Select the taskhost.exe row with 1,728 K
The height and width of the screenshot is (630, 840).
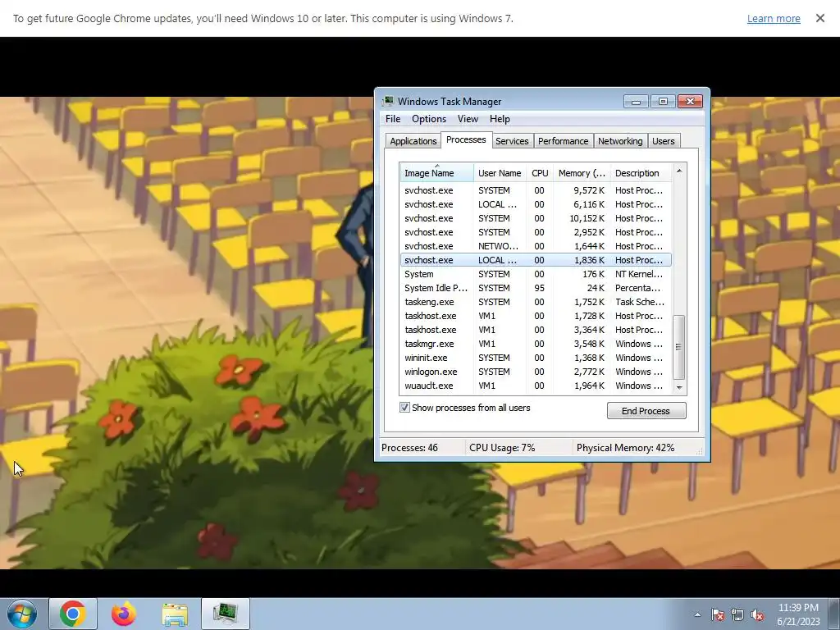tap(536, 316)
